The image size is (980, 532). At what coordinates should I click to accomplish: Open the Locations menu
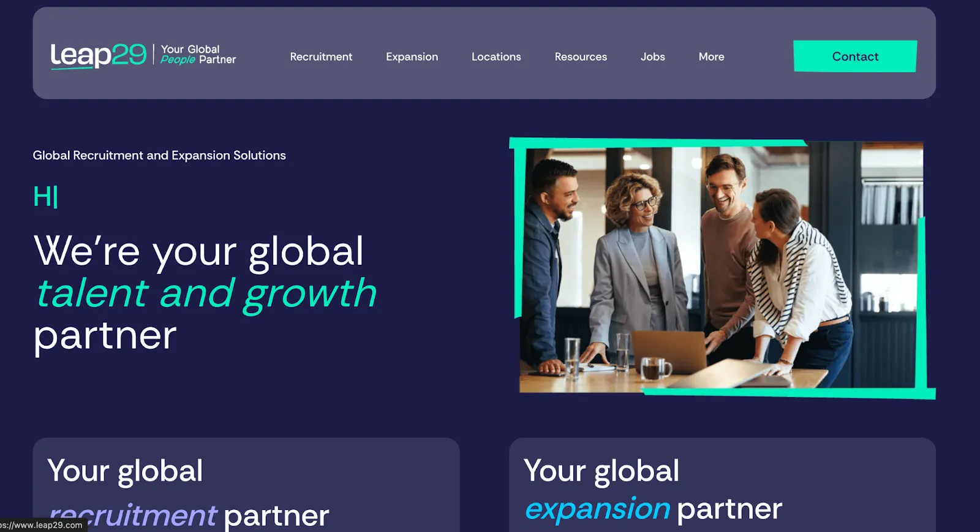tap(496, 56)
